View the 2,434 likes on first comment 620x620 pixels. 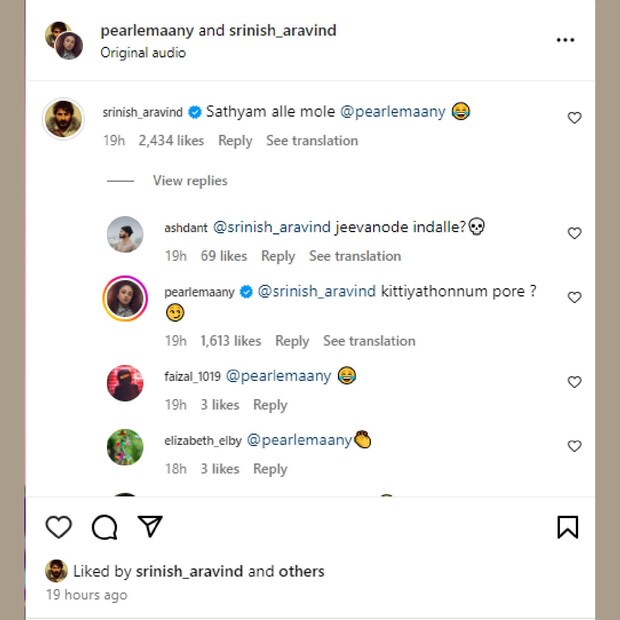point(172,141)
